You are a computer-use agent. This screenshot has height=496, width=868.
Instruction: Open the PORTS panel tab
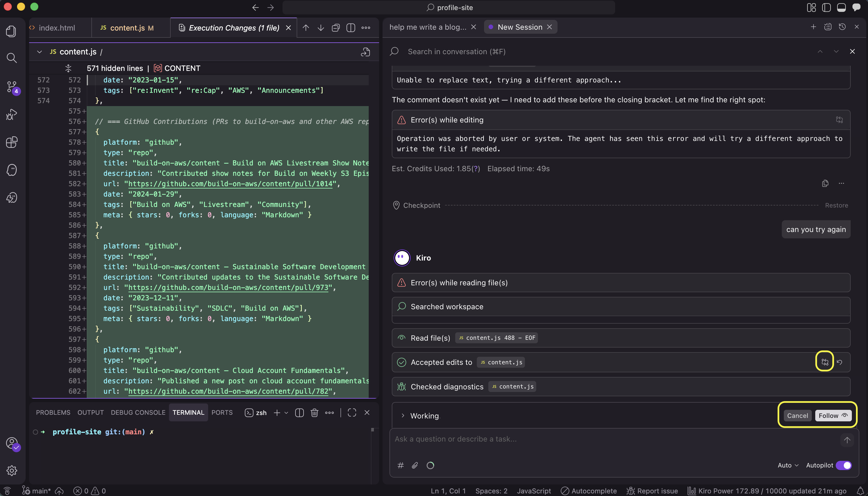222,412
